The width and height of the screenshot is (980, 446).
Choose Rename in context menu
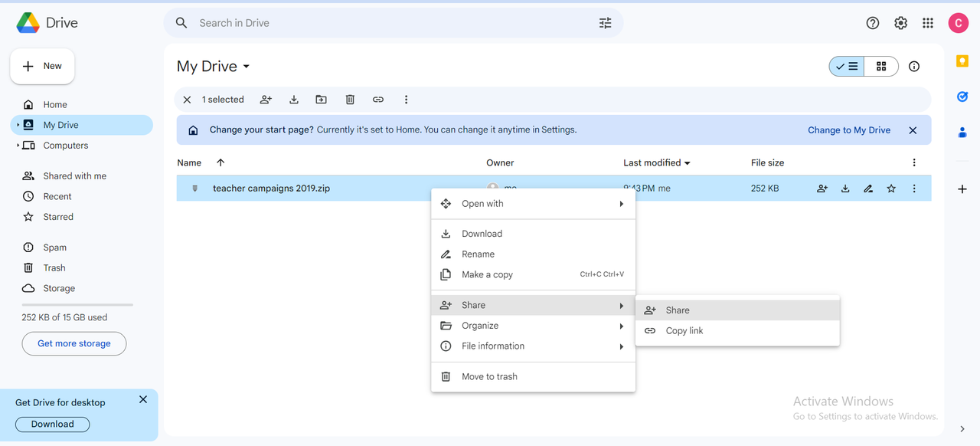tap(534, 254)
